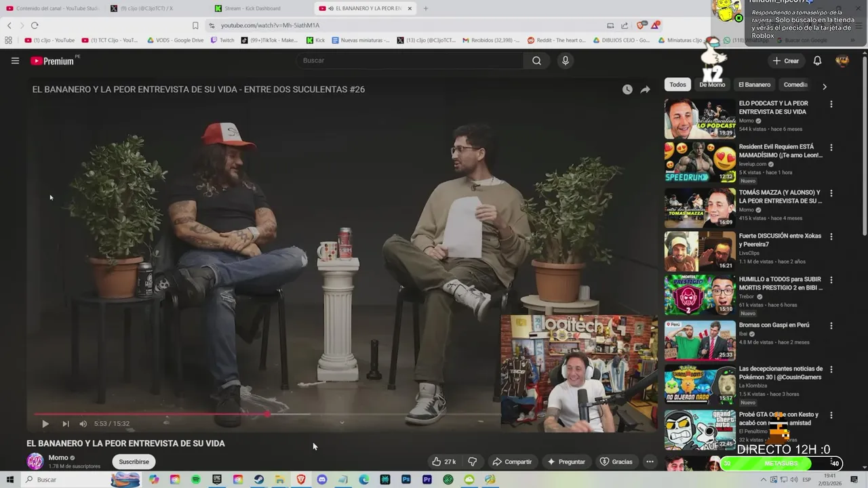Open VODS - Google Drive bookmark
The image size is (868, 488).
[175, 40]
